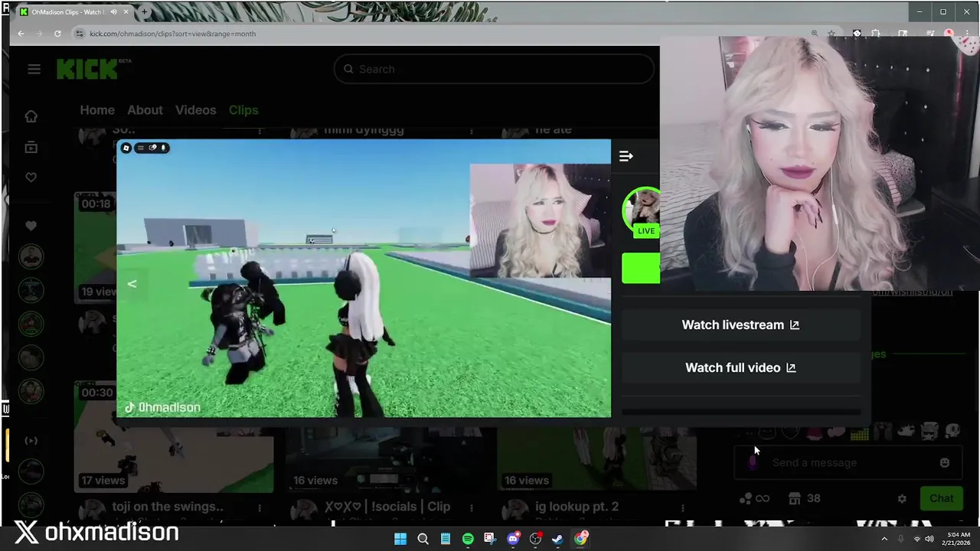980x551 pixels.
Task: Click the green Chat send button
Action: click(x=941, y=498)
